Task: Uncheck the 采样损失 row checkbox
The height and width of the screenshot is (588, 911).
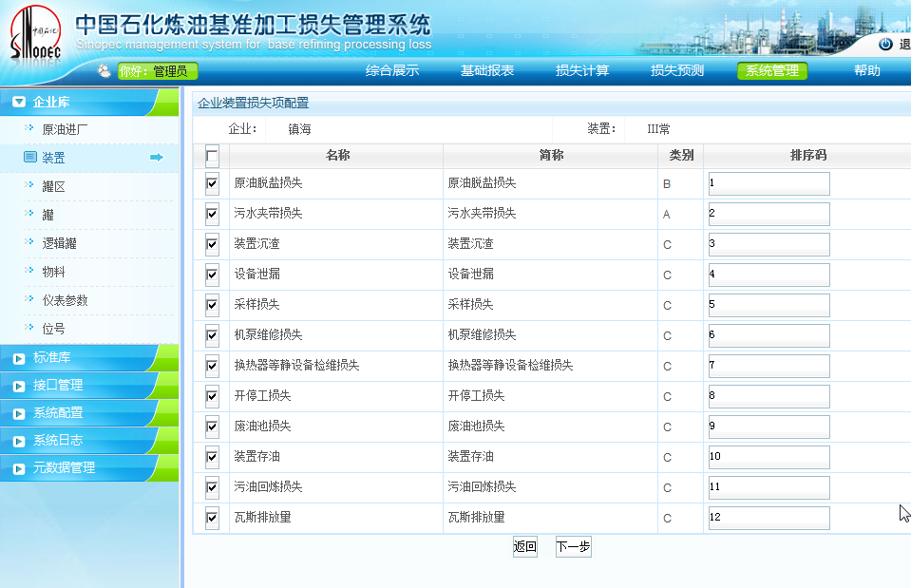Action: tap(212, 305)
